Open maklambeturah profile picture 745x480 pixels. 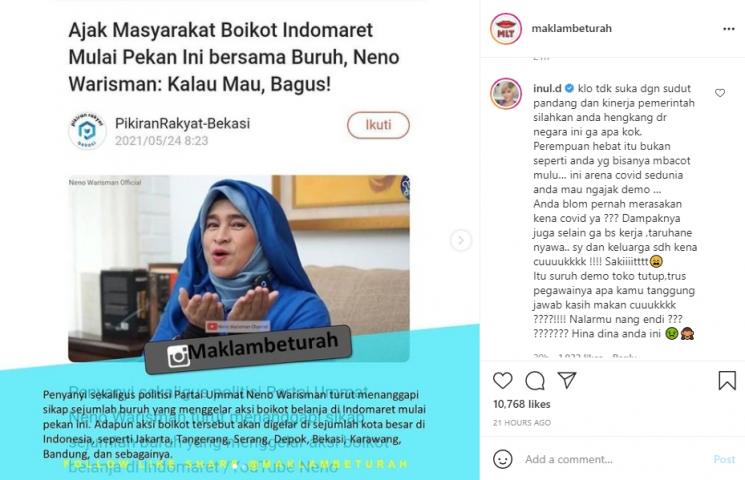[506, 29]
